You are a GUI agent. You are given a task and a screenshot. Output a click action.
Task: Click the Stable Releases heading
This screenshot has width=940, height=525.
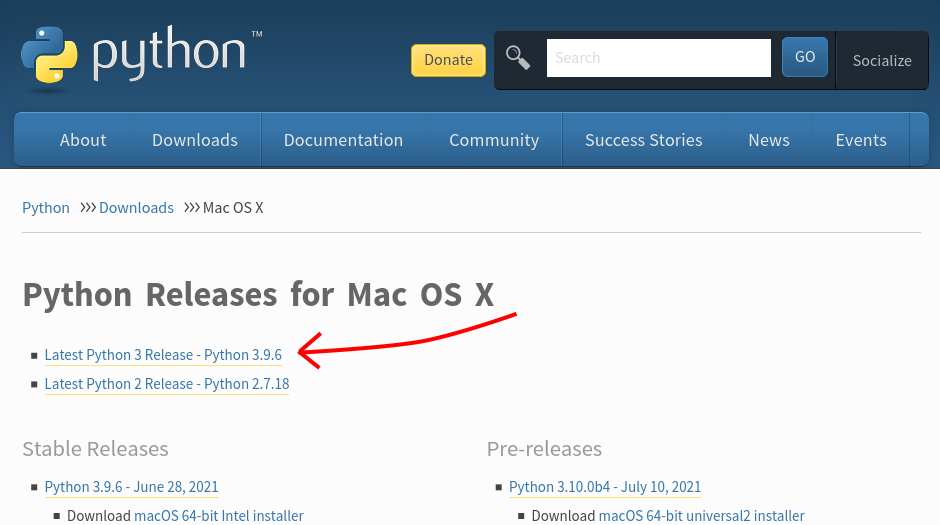pos(95,449)
